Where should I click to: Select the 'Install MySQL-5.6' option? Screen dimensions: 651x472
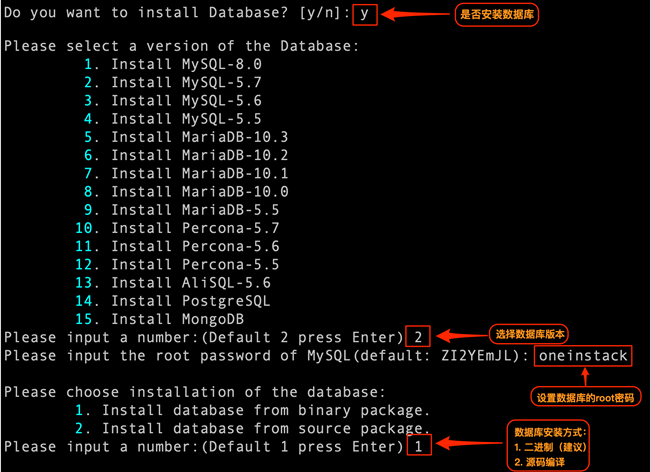click(x=185, y=100)
